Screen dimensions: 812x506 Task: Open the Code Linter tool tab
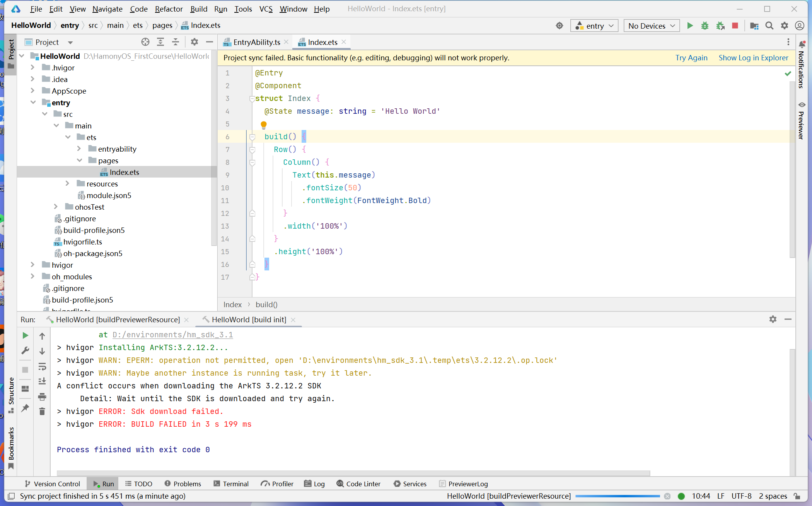[358, 484]
